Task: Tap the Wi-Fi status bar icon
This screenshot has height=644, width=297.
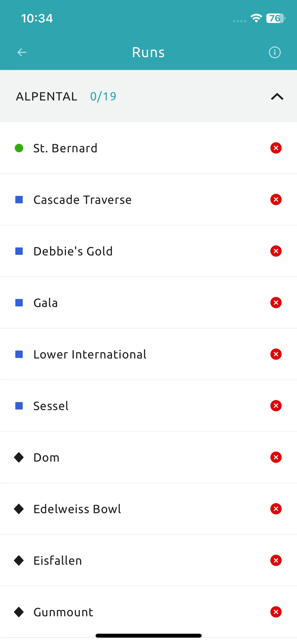Action: 256,18
